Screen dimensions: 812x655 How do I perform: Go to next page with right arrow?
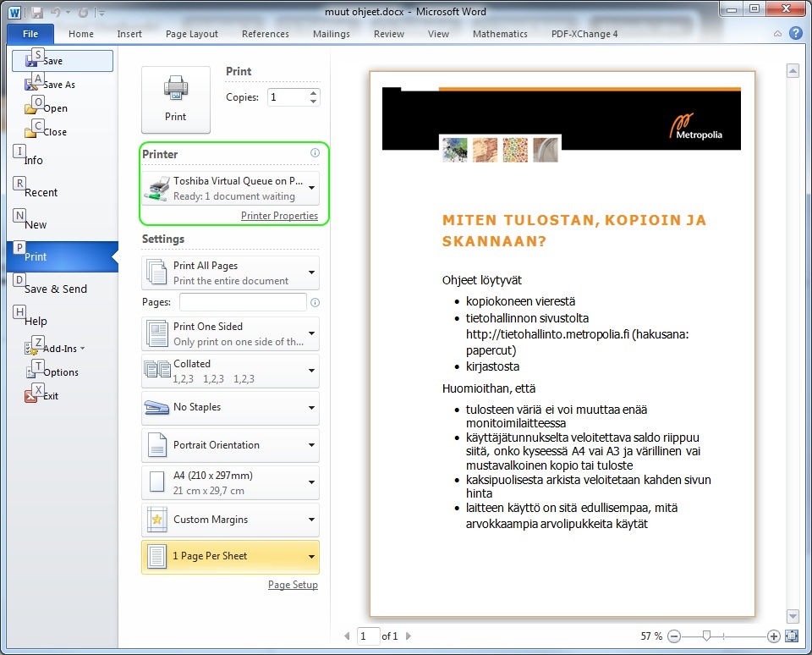408,636
